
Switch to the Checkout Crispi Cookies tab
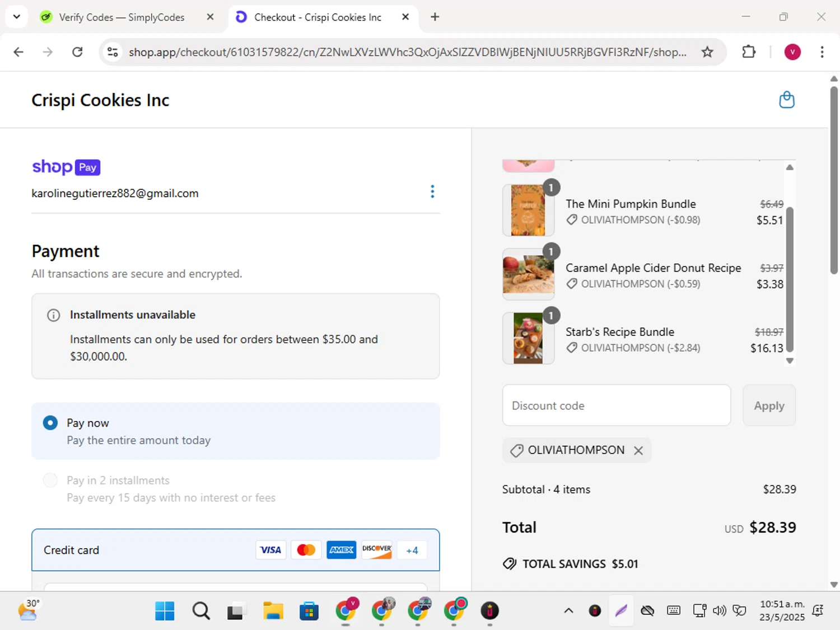point(318,17)
